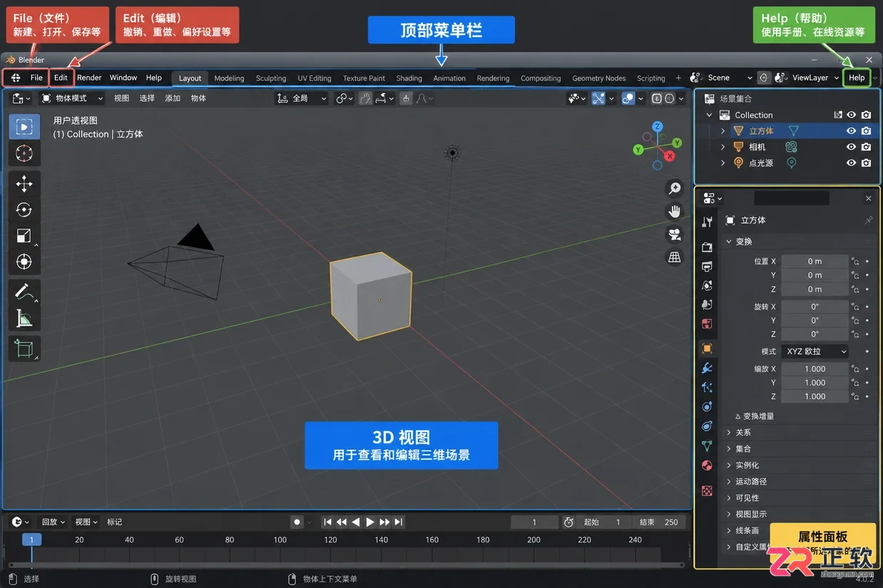Add a workspace with the plus button

678,78
